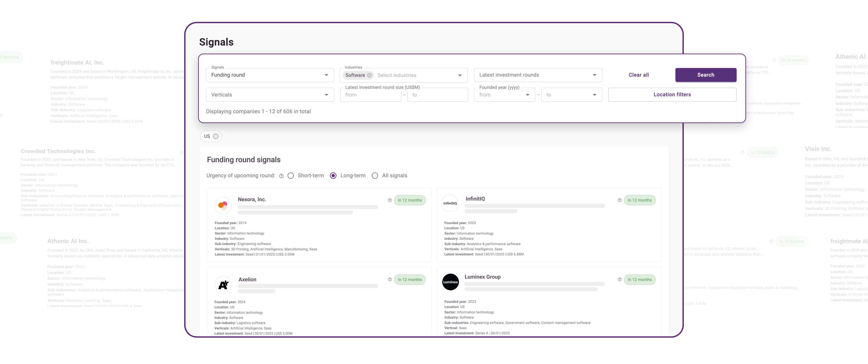Click help icon on Luminex Group card
This screenshot has width=868, height=364.
[620, 280]
